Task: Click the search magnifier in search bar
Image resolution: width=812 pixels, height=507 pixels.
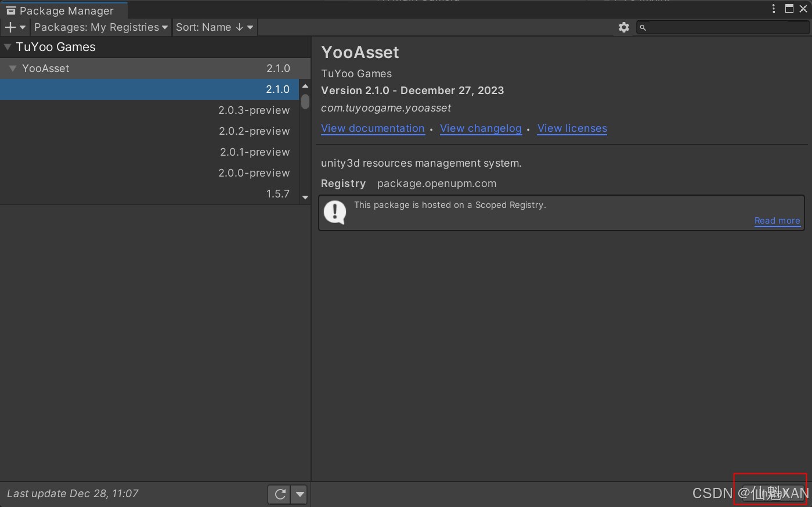Action: 643,27
